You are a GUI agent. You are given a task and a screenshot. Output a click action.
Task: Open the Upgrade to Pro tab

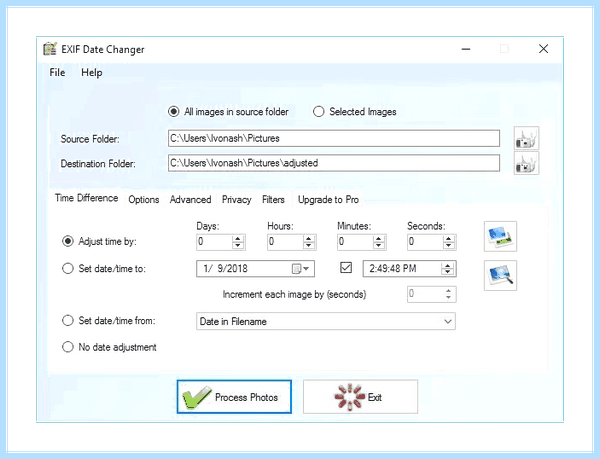(328, 200)
